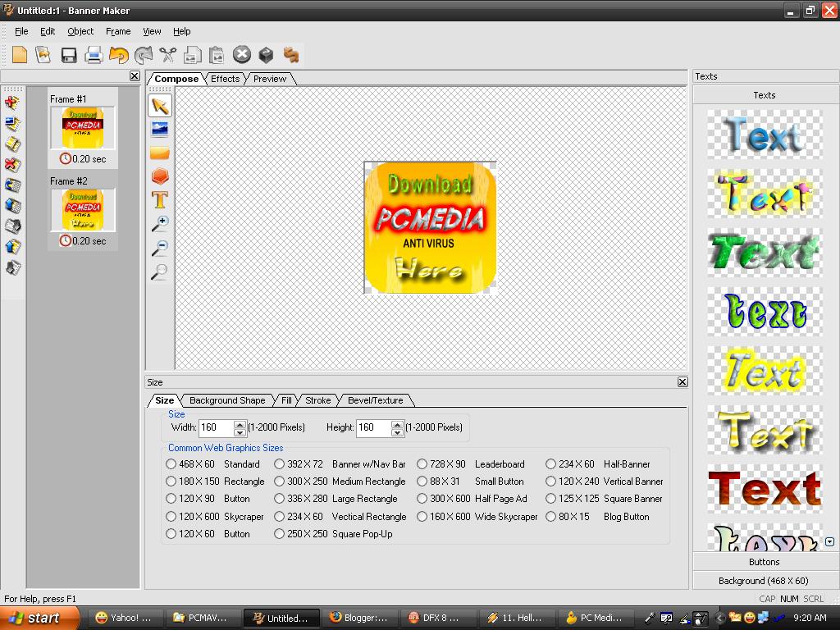Select the Text T tool
Viewport: 840px width, 630px height.
(160, 200)
